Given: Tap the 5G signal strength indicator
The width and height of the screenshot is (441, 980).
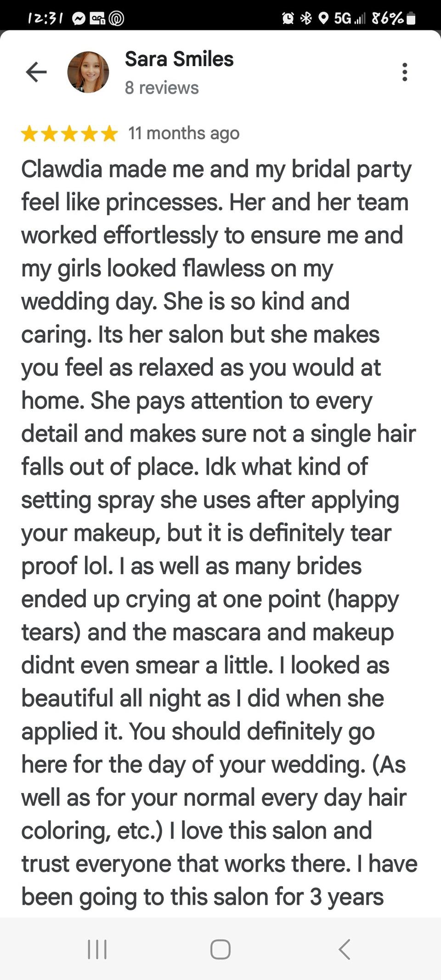Looking at the screenshot, I should (349, 18).
